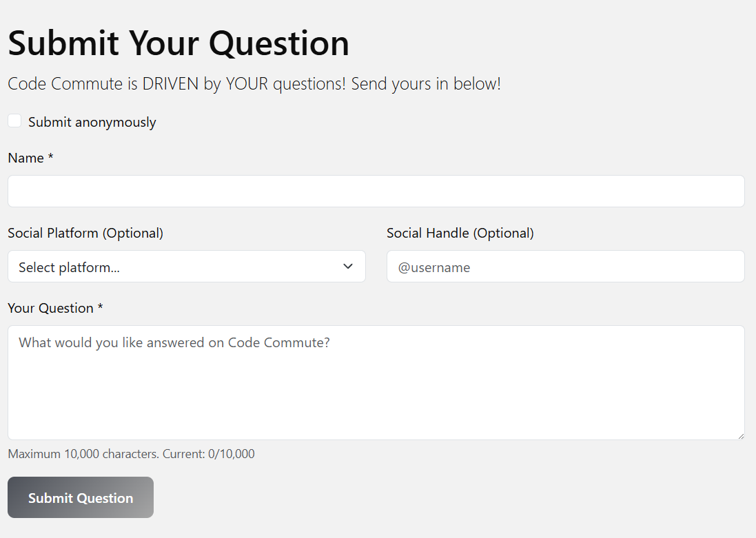Expand the platform selector showing Select platform...

click(186, 267)
